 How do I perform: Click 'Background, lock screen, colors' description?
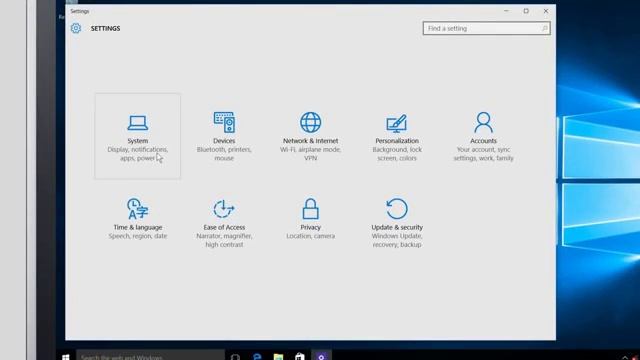(397, 154)
